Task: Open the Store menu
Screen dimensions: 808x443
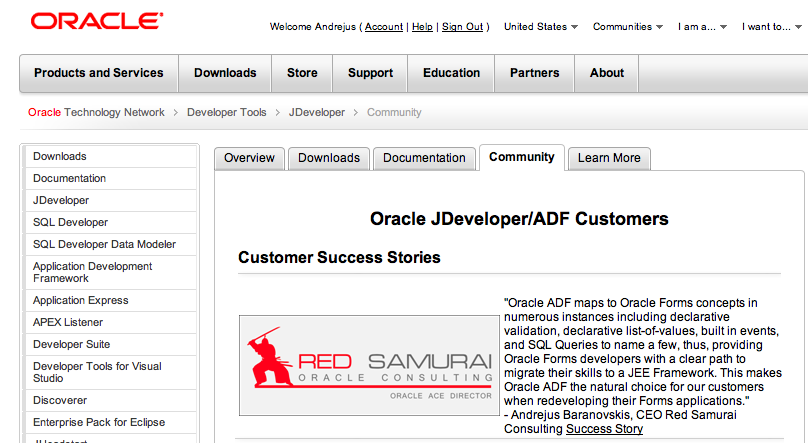Action: pyautogui.click(x=302, y=73)
